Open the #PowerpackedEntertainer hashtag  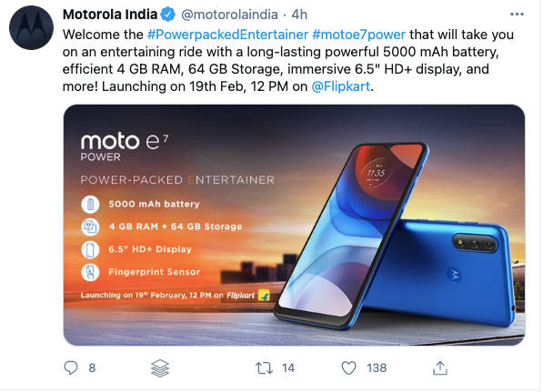click(227, 35)
